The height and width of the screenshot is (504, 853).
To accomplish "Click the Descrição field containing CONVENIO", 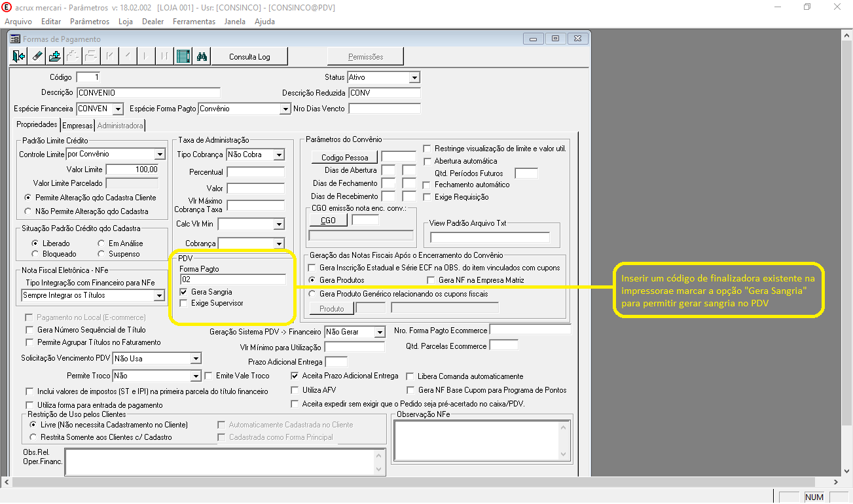I will 149,93.
